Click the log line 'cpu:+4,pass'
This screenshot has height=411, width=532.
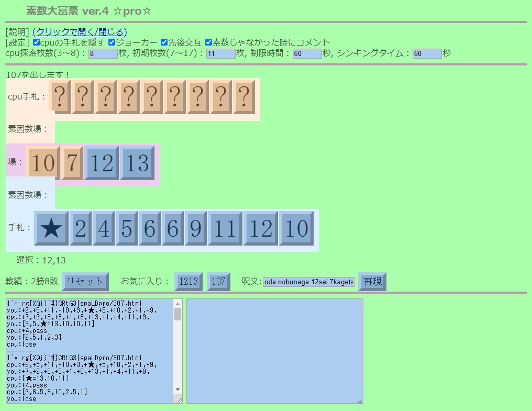27,330
